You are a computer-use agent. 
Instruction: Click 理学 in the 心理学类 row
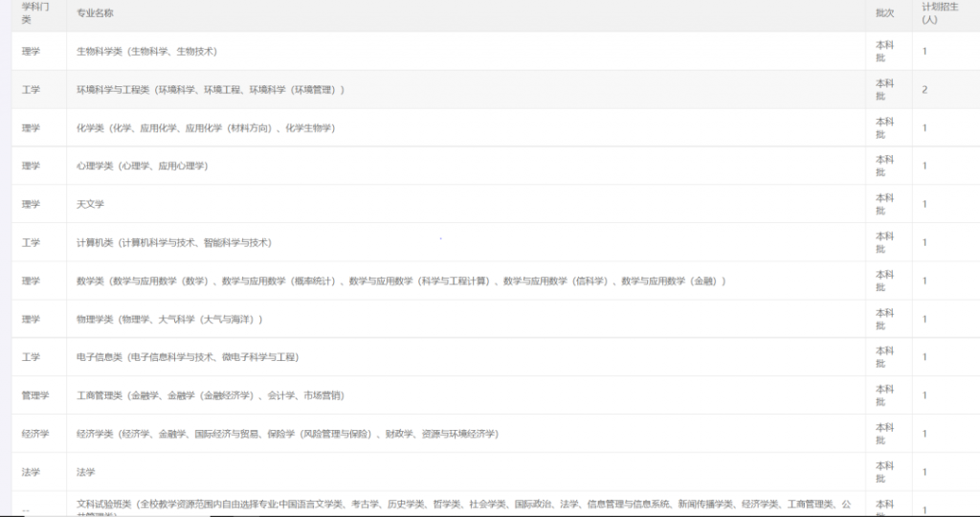pyautogui.click(x=31, y=166)
